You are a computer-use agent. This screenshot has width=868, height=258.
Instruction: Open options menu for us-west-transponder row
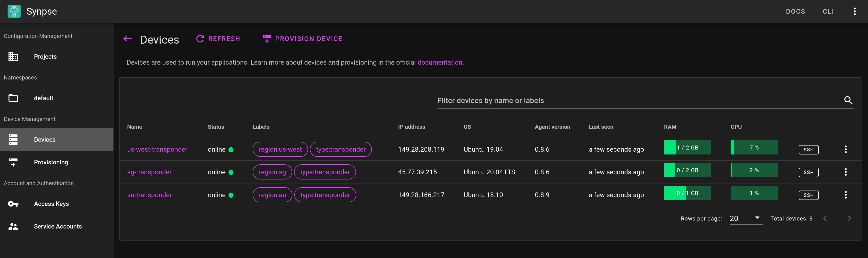pyautogui.click(x=845, y=149)
